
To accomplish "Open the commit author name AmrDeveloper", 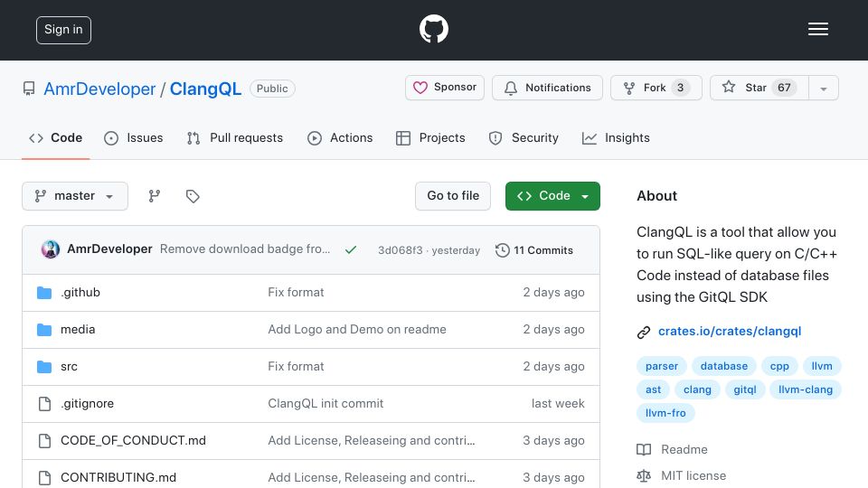I will coord(109,249).
